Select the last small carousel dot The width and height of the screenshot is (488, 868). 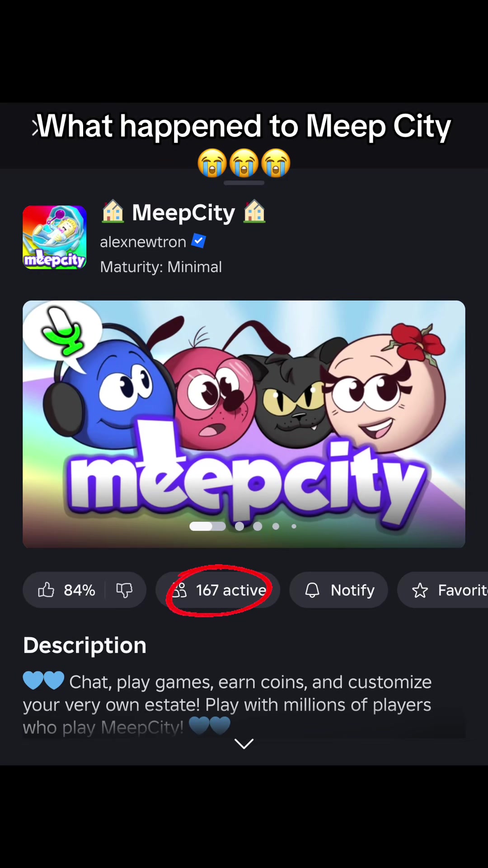[x=294, y=526]
